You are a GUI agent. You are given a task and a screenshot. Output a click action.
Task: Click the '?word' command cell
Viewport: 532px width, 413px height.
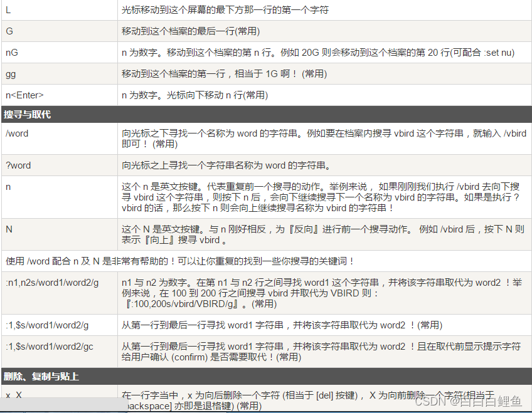click(60, 165)
